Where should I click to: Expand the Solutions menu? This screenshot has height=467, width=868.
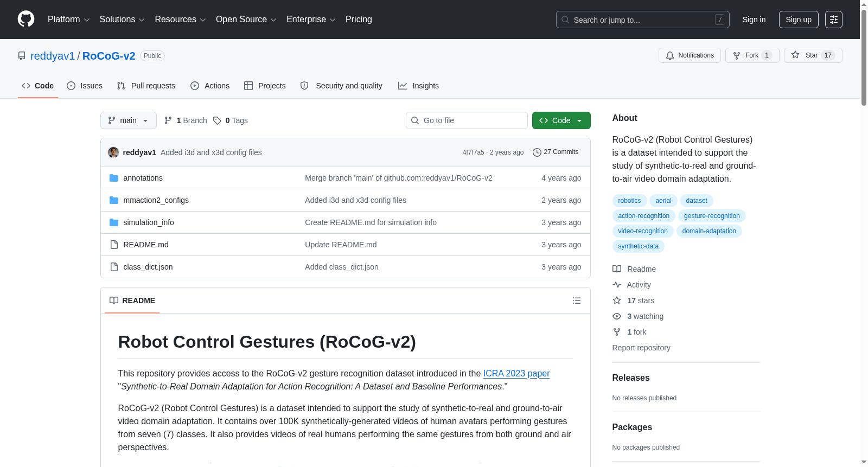(x=122, y=20)
